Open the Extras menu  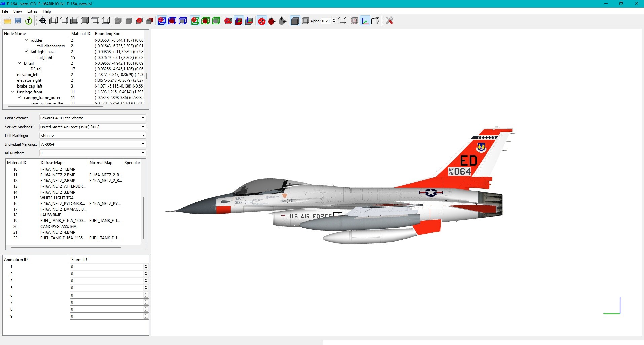32,11
